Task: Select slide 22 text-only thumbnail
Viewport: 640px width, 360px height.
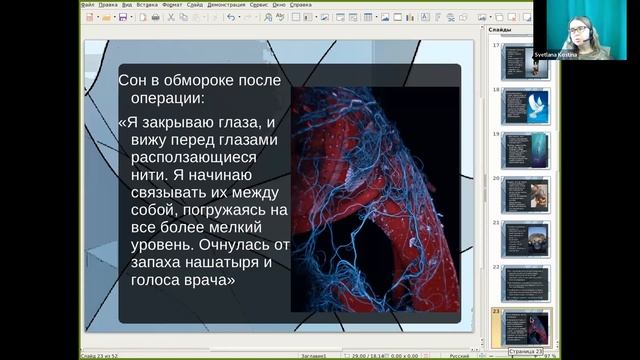Action: point(525,284)
